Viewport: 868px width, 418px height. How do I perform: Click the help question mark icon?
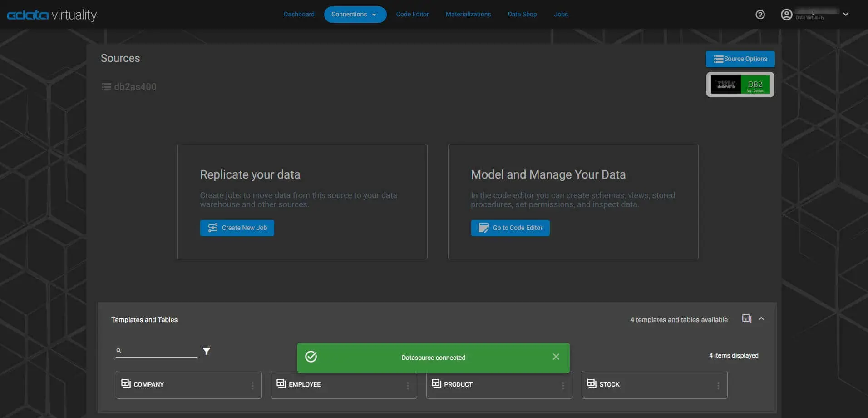(760, 15)
